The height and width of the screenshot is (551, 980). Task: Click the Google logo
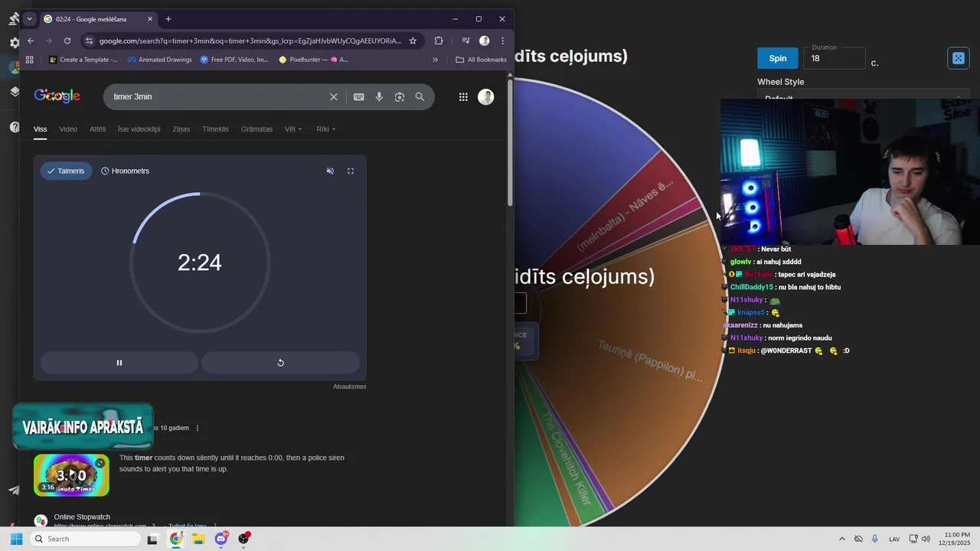pos(57,96)
